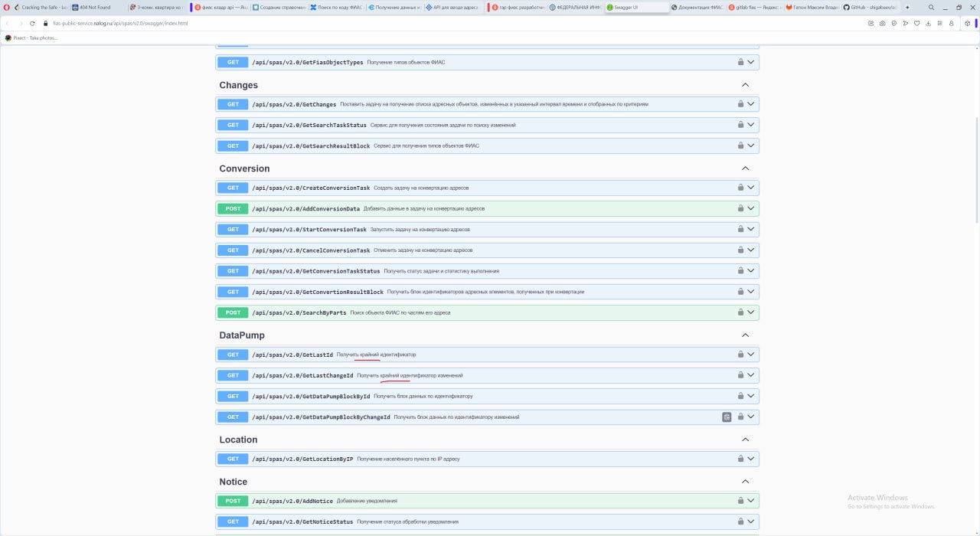The width and height of the screenshot is (980, 536).
Task: Click authorization lock on SearchByParts row
Action: [x=740, y=312]
